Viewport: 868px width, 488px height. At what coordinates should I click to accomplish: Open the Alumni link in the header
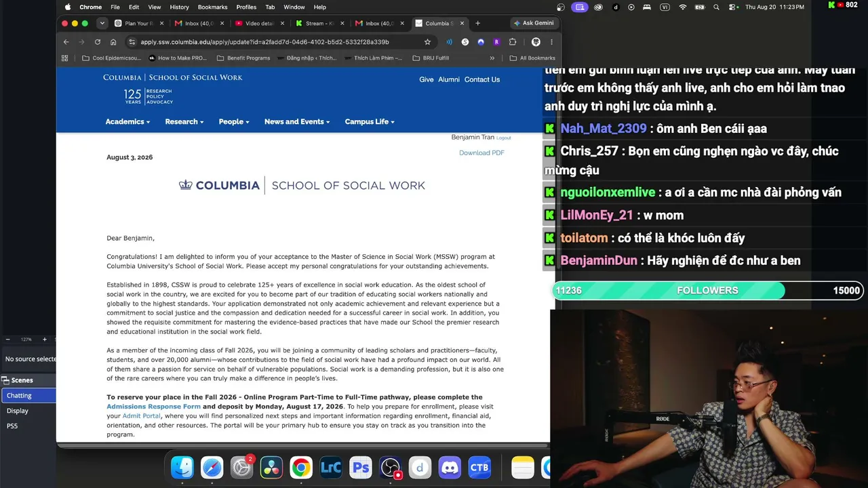[x=449, y=79]
